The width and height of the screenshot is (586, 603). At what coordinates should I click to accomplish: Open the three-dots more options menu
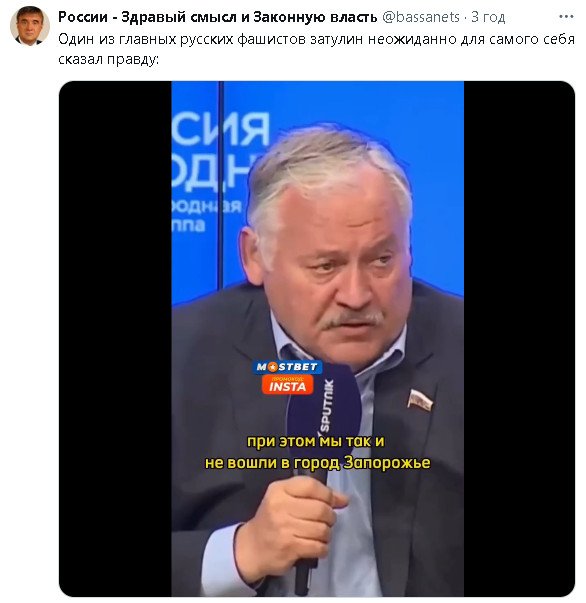coord(566,17)
